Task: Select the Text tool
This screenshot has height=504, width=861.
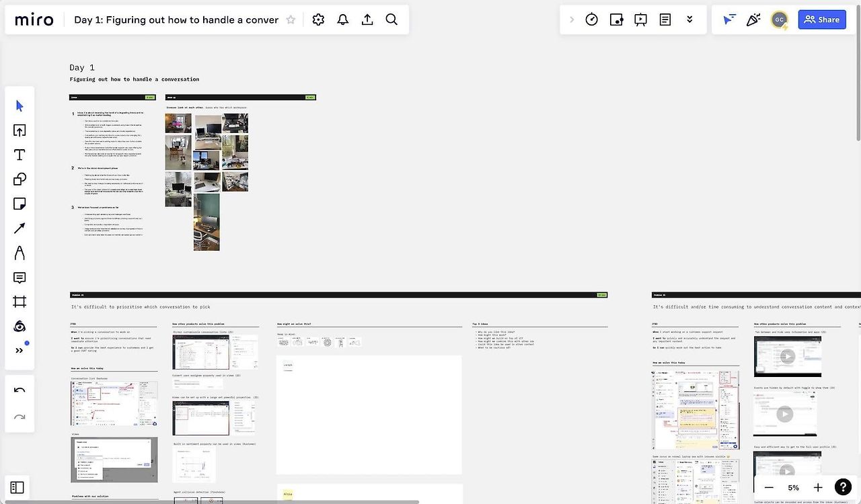Action: click(x=20, y=155)
